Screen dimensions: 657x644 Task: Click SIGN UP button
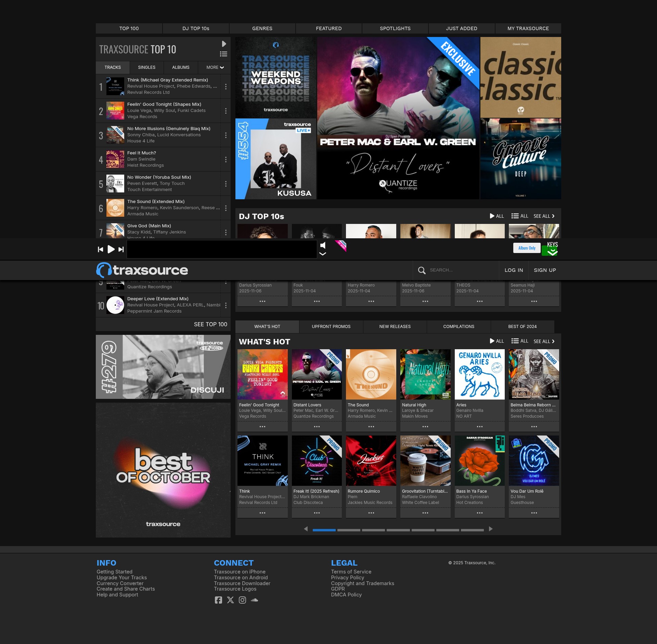[x=545, y=270]
